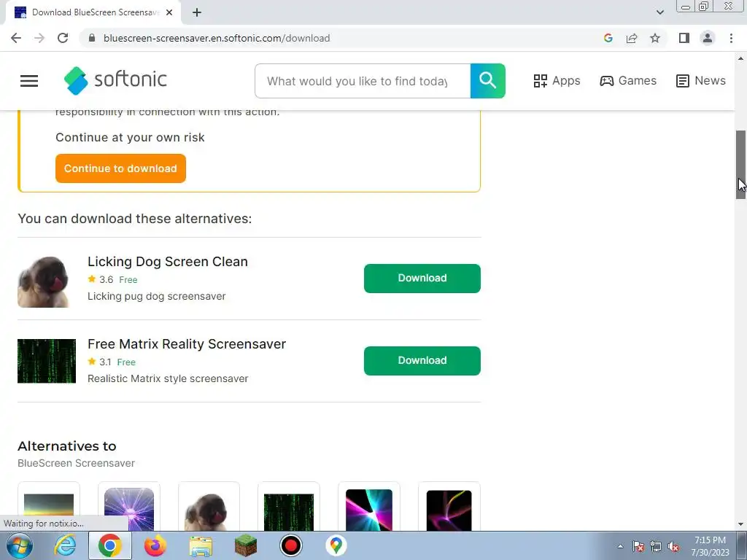Open the Chrome profile avatar
The height and width of the screenshot is (560, 747).
pyautogui.click(x=708, y=38)
